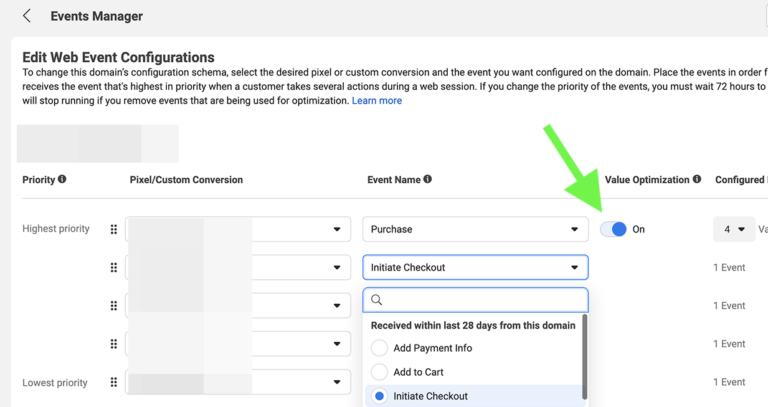Viewport: 768px width, 407px height.
Task: Click the back arrow beside Events Manager
Action: pos(27,16)
